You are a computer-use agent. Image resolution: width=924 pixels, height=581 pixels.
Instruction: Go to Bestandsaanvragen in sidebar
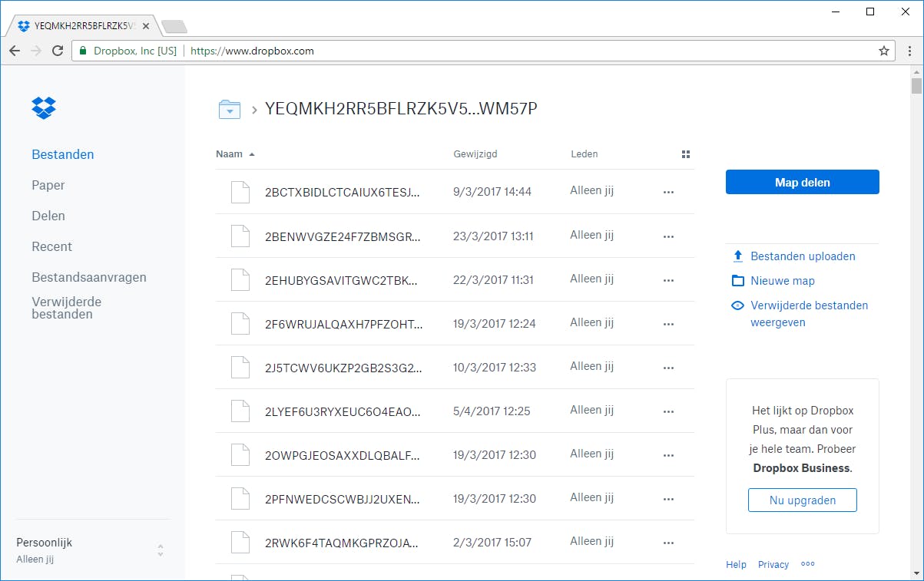click(89, 277)
